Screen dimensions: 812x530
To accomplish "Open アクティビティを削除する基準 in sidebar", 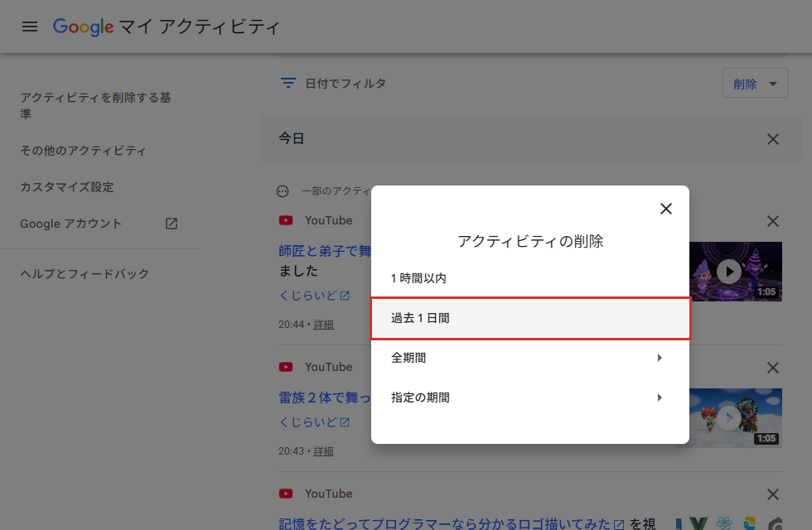I will point(96,105).
